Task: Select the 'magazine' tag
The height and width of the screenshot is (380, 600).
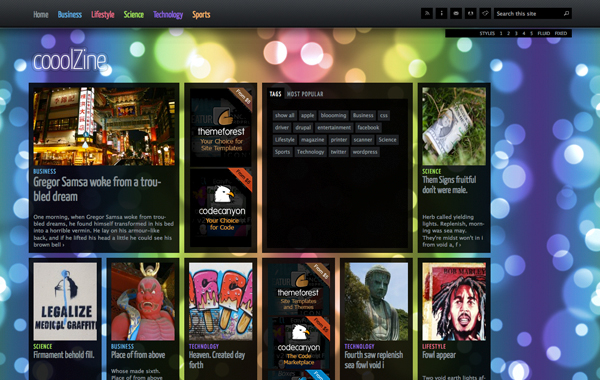Action: tap(312, 140)
